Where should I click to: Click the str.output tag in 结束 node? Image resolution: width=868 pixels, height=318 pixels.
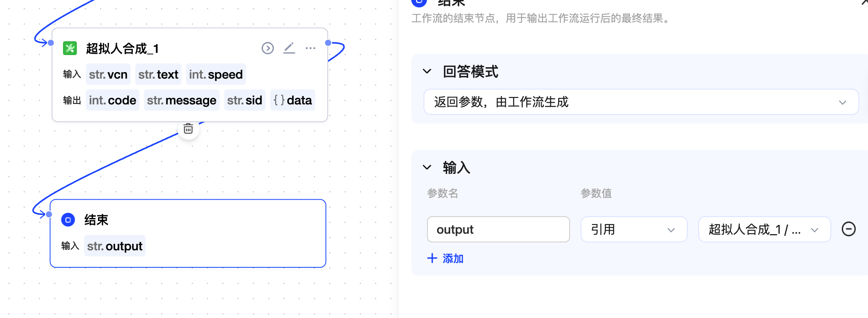[x=115, y=246]
